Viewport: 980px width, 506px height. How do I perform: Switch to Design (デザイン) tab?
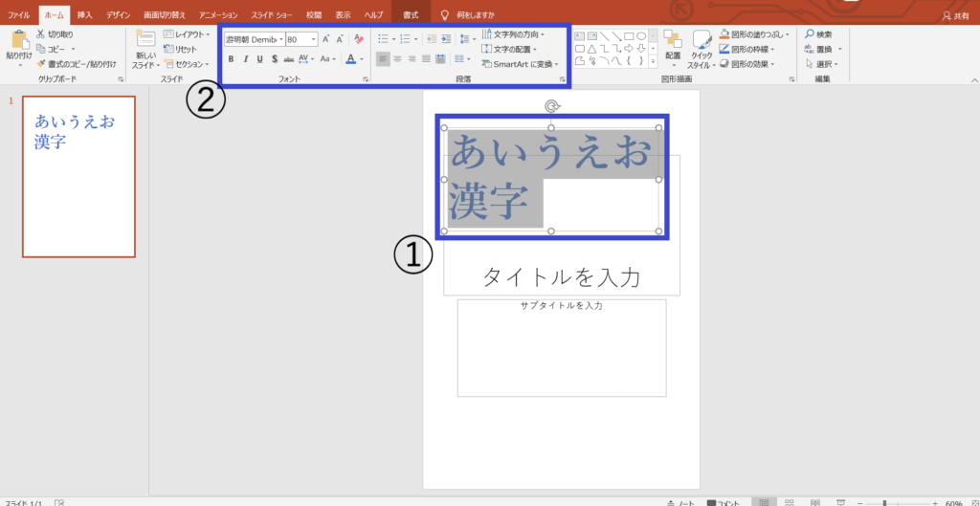click(x=118, y=13)
